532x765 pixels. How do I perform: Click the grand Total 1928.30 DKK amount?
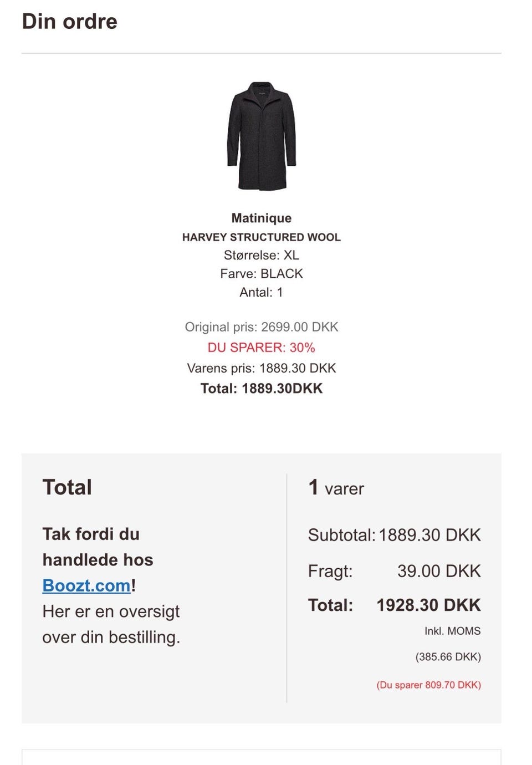point(428,605)
